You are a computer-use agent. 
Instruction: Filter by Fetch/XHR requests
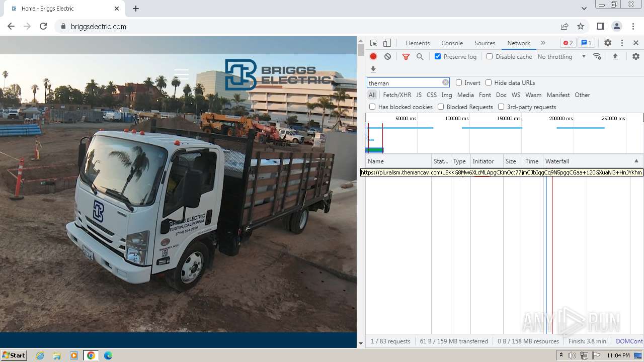[397, 95]
